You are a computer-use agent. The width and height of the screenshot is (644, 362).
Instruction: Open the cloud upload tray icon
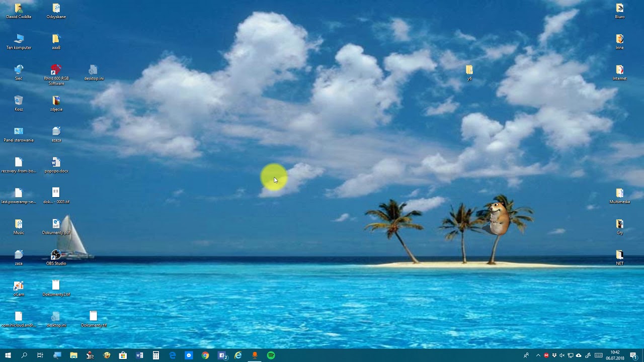coord(579,355)
